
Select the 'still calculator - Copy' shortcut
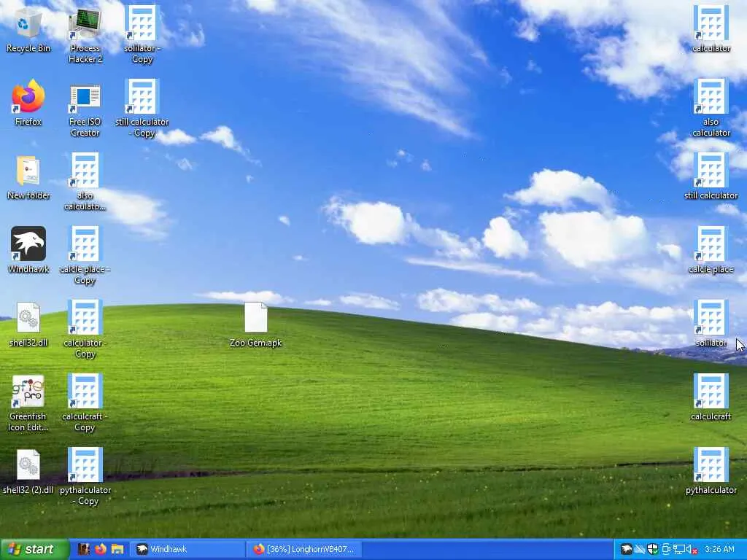(x=142, y=109)
